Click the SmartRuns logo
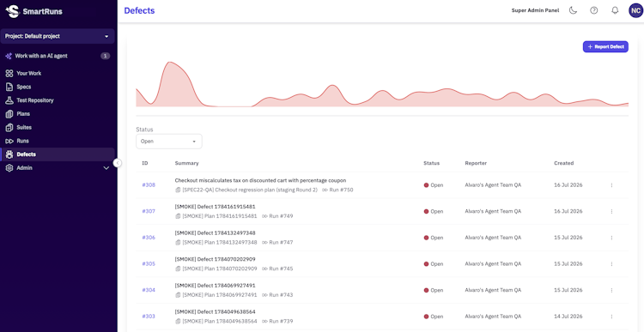 [35, 11]
